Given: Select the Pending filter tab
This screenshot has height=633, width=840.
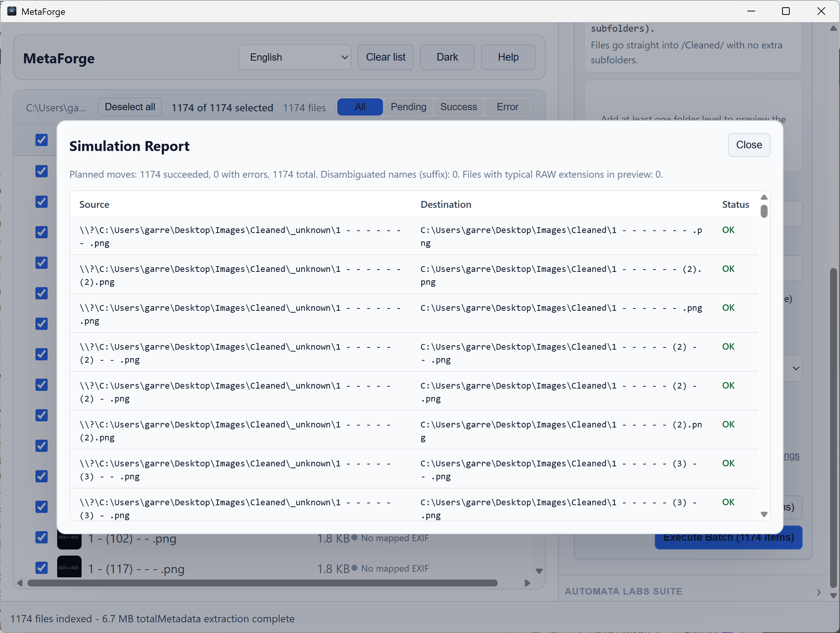Looking at the screenshot, I should click(409, 107).
